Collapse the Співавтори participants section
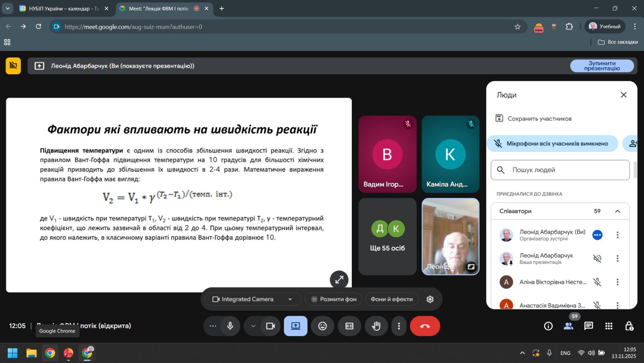Viewport: 644px width, 363px height. (x=617, y=211)
